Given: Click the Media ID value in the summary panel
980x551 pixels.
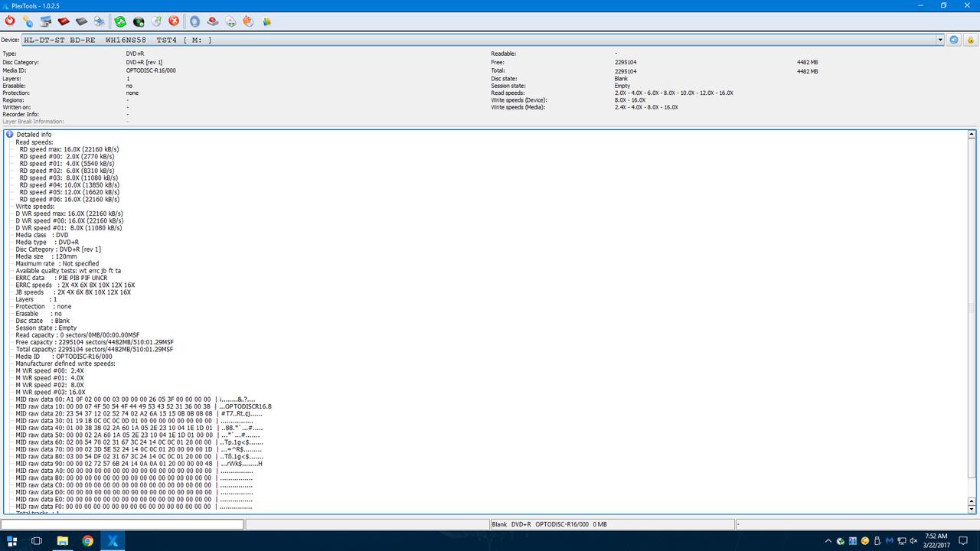Looking at the screenshot, I should [x=151, y=70].
